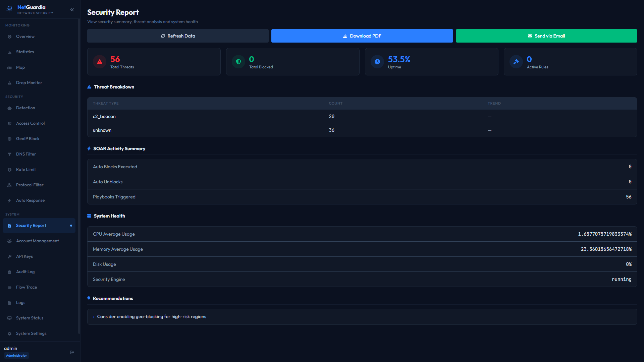Click the Download PDF button
Image resolution: width=644 pixels, height=362 pixels.
point(362,36)
